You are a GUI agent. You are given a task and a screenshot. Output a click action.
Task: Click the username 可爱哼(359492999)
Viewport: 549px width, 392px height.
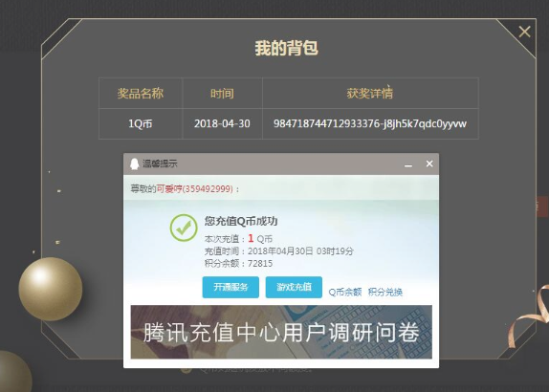[195, 189]
